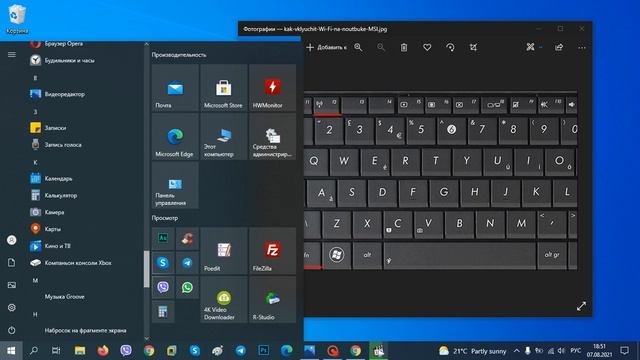This screenshot has height=360, width=640.
Task: Add photo to favorites with heart icon
Action: coord(427,47)
